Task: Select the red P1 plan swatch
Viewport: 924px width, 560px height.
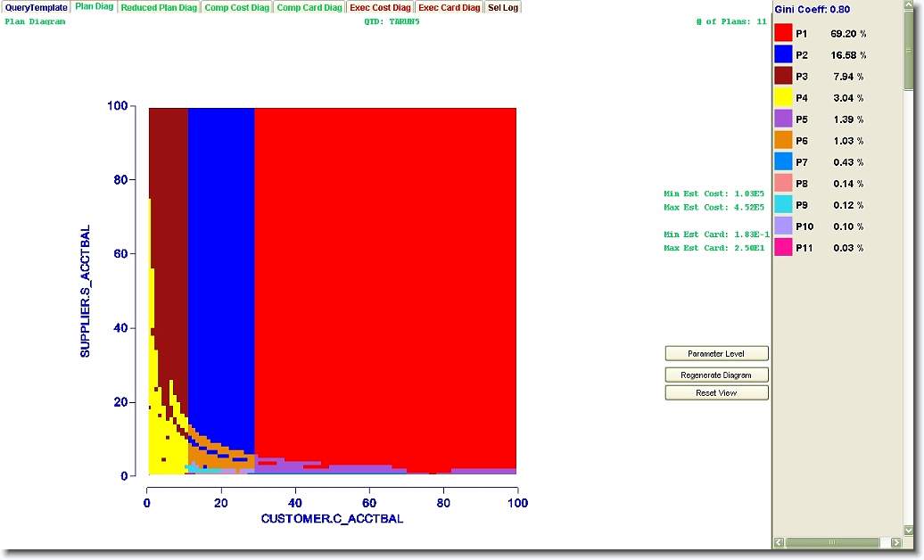Action: tap(783, 33)
